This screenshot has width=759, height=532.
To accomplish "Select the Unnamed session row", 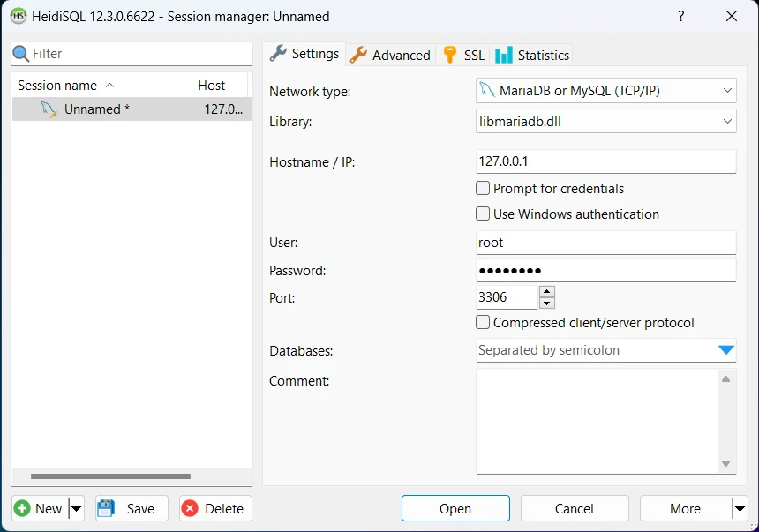I will click(x=132, y=109).
